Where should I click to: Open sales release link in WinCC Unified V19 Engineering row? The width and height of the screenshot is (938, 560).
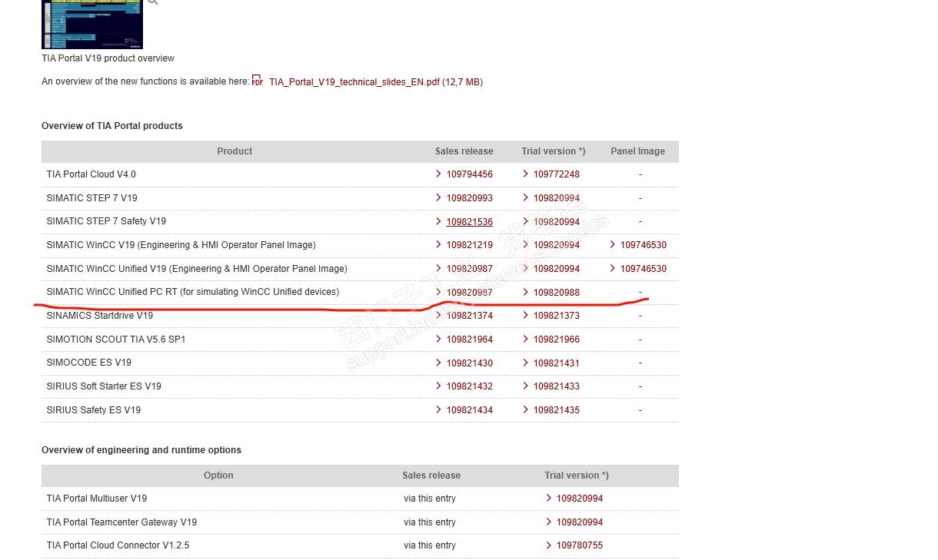[x=470, y=269]
